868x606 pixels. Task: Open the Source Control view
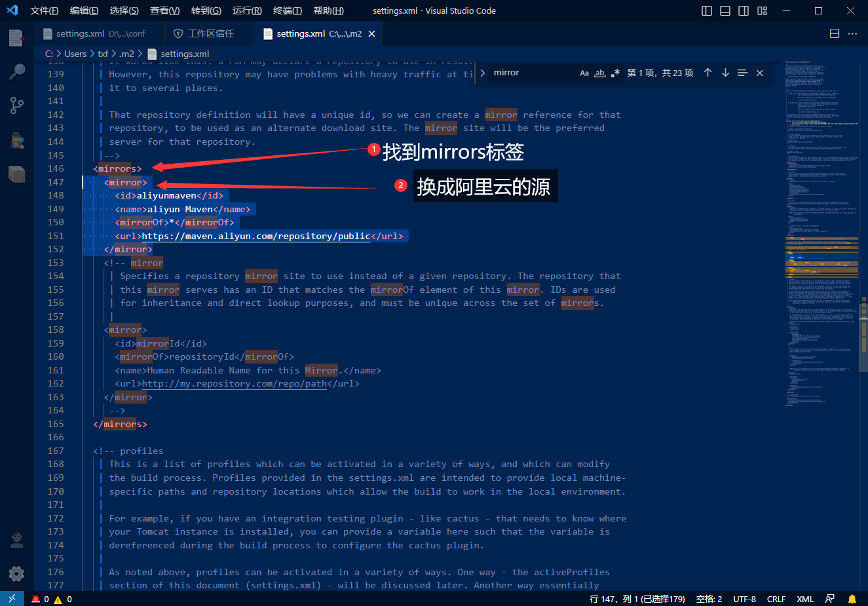[x=16, y=105]
